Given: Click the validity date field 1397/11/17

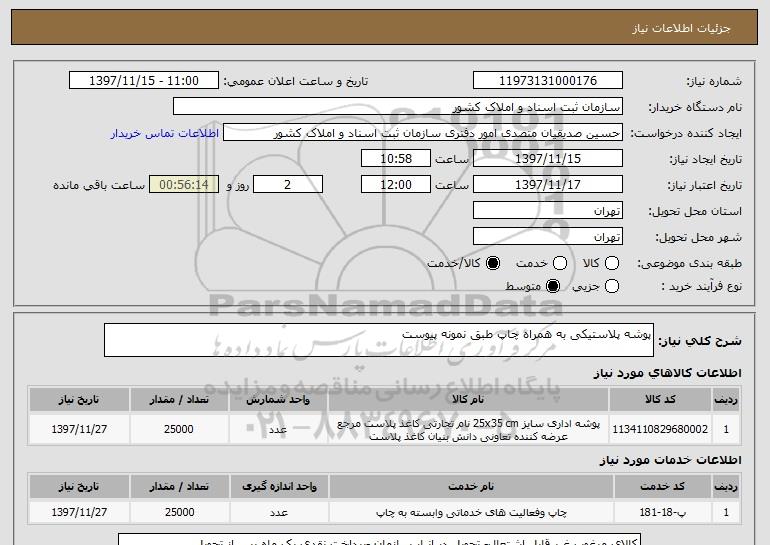Looking at the screenshot, I should click(x=548, y=185).
